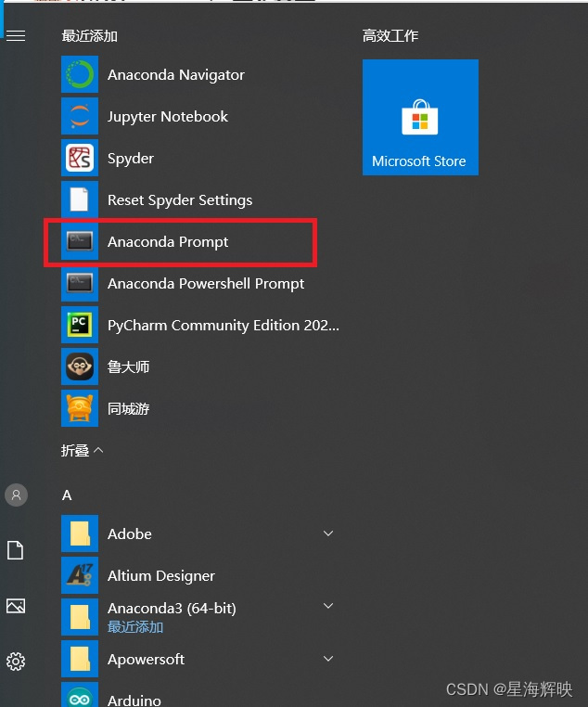Image resolution: width=588 pixels, height=707 pixels.
Task: Click the Anaconda3 (64-bit) folder icon
Action: pos(80,617)
